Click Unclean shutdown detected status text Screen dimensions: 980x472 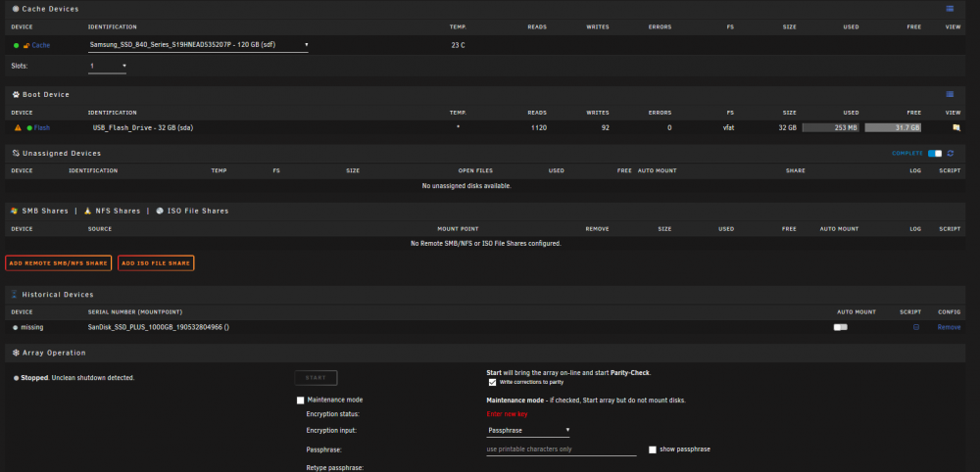pos(93,378)
